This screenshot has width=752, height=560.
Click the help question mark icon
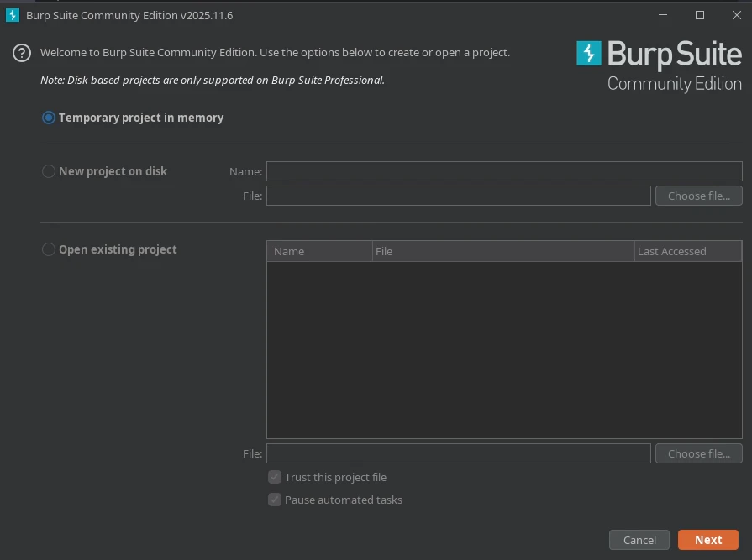pos(22,53)
